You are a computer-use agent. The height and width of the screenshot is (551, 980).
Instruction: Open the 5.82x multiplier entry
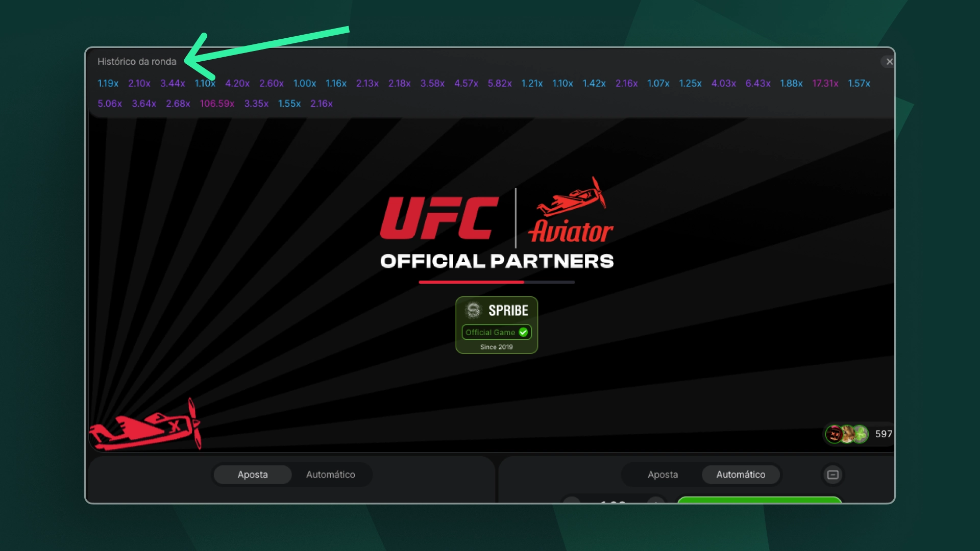[x=500, y=83]
